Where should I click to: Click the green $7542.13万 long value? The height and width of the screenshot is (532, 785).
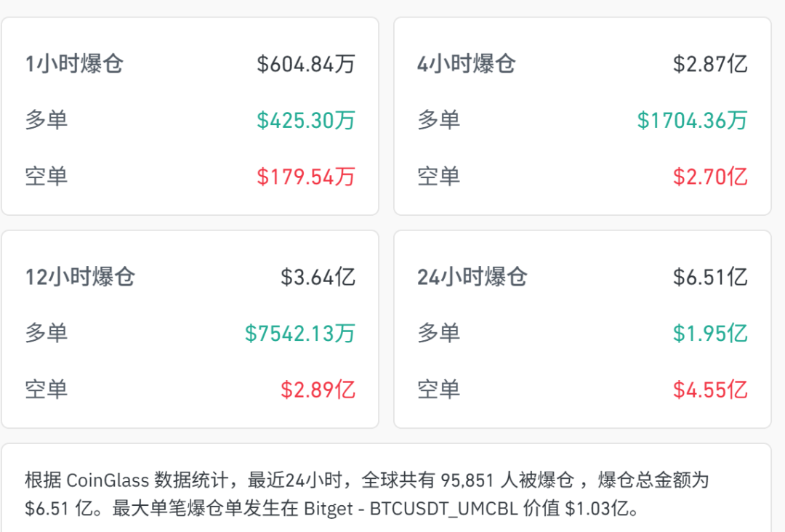(300, 334)
